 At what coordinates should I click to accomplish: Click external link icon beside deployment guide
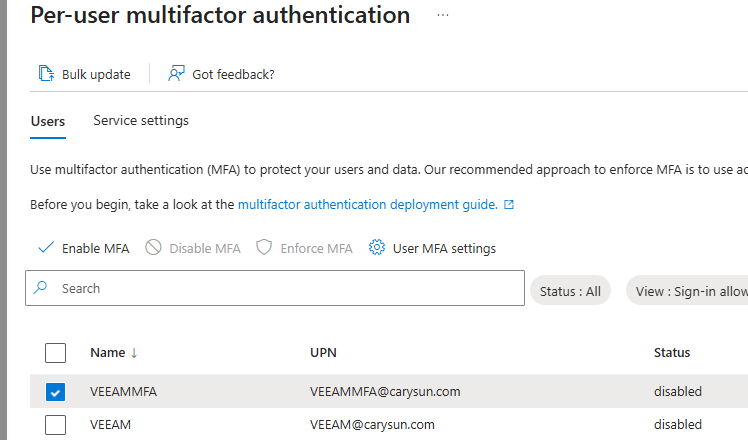pos(509,205)
